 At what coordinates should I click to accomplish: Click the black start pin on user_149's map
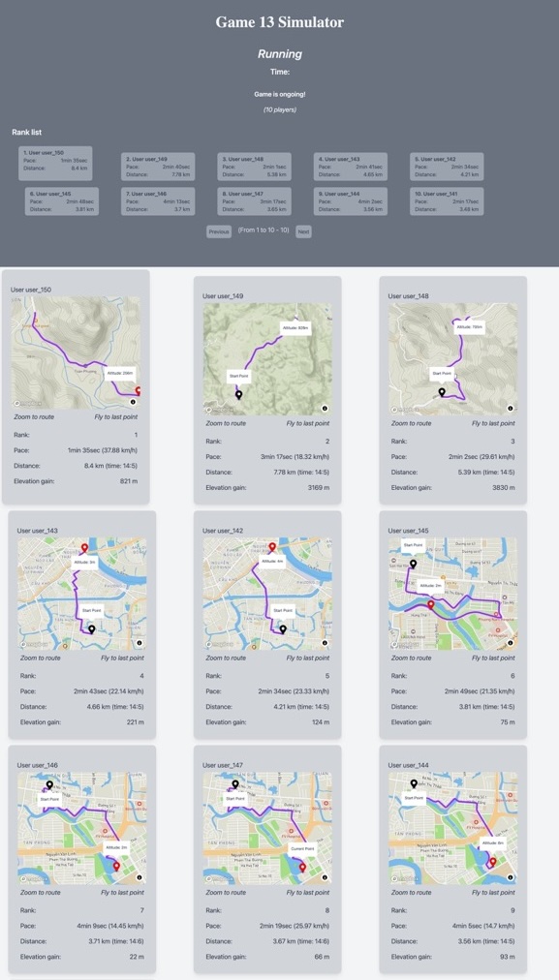click(238, 394)
